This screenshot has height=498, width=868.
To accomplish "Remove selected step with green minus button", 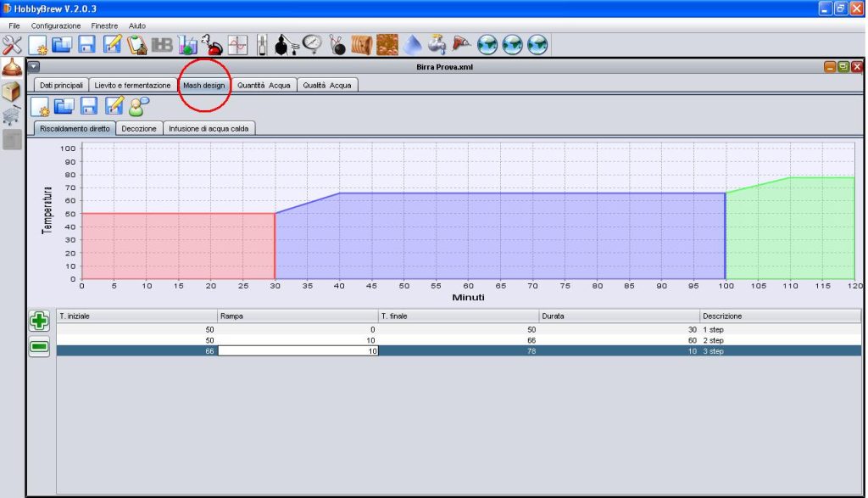I will (39, 347).
